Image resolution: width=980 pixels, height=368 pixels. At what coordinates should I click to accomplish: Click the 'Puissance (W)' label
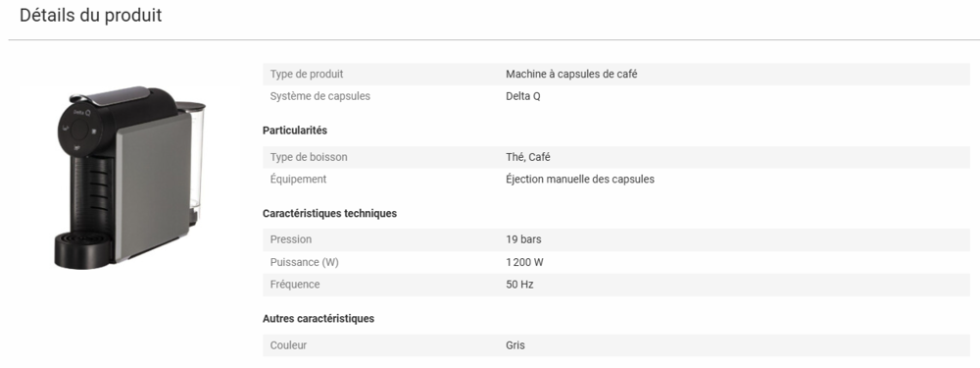(x=305, y=262)
